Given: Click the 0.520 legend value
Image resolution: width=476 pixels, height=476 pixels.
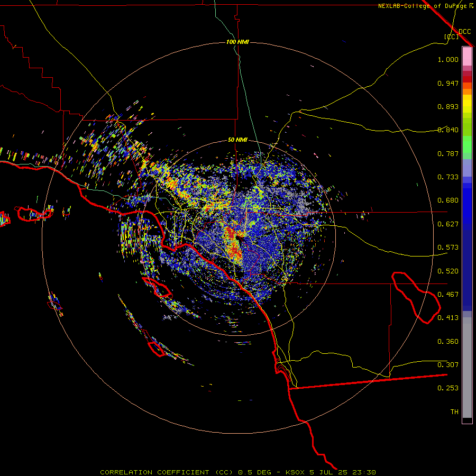Looking at the screenshot, I should 448,271.
